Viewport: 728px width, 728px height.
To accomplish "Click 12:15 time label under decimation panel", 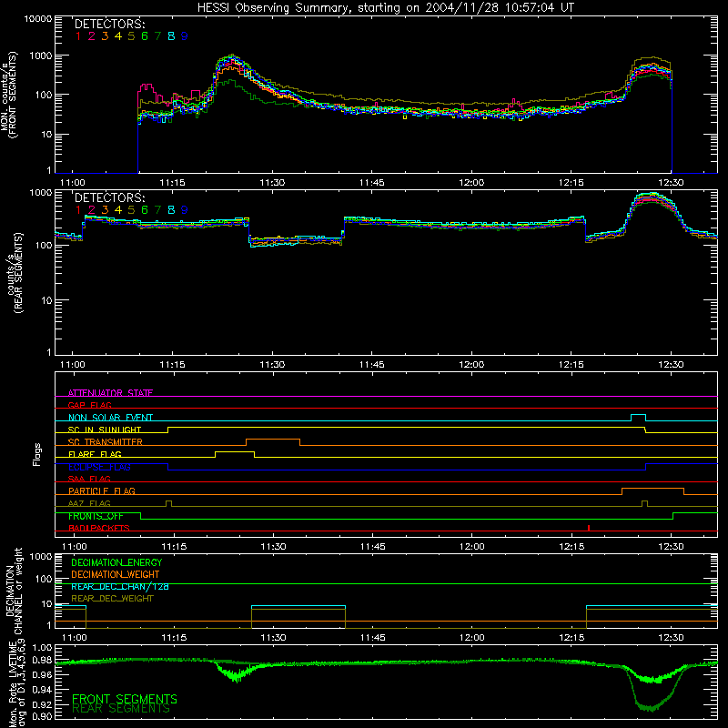I will tap(571, 638).
